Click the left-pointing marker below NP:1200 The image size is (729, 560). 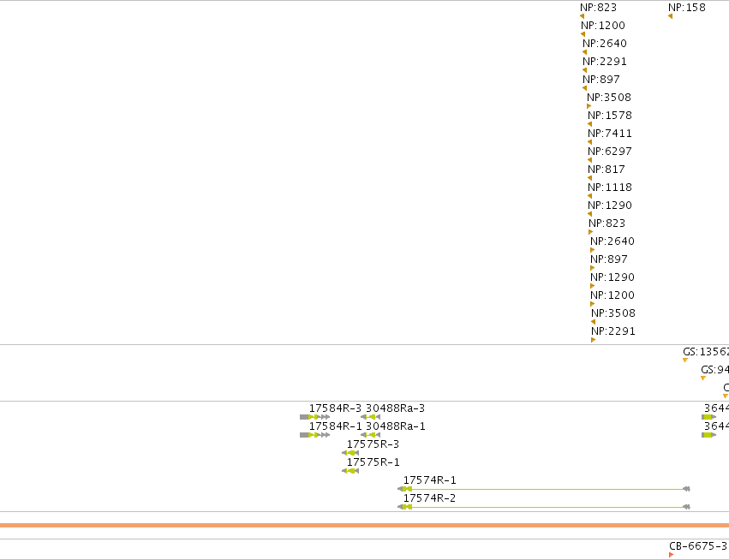pyautogui.click(x=583, y=34)
